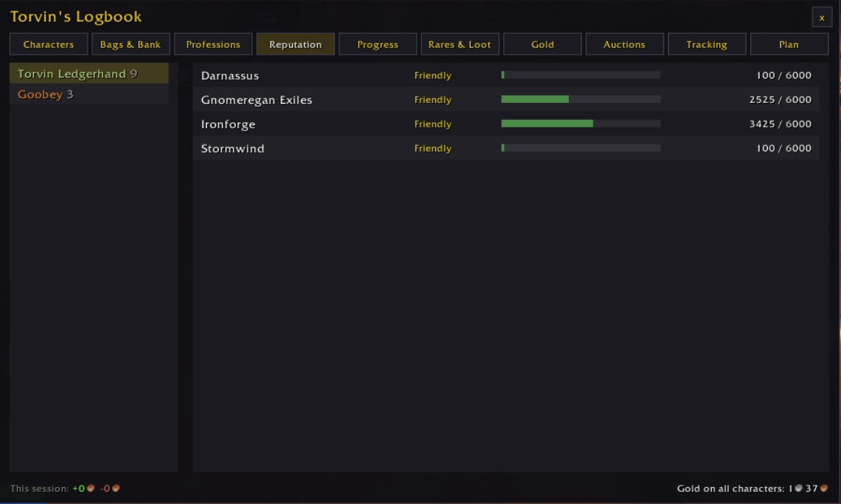Screen dimensions: 841x504
Task: Click the Ironforge reputation progress bar
Action: [x=581, y=124]
